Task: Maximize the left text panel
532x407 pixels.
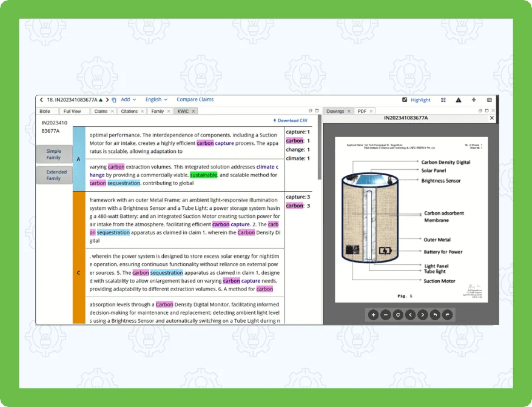Action: pyautogui.click(x=317, y=110)
